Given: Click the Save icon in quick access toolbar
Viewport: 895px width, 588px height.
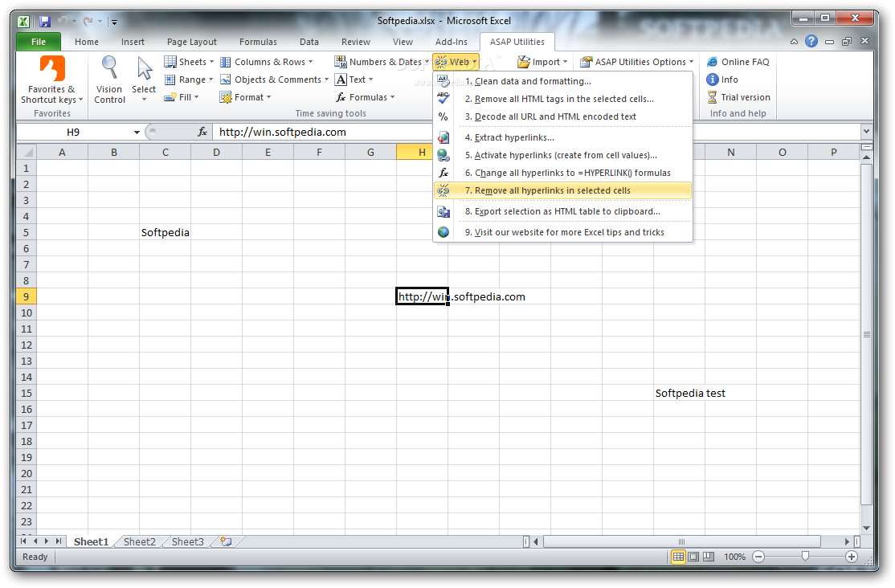Looking at the screenshot, I should [x=44, y=22].
